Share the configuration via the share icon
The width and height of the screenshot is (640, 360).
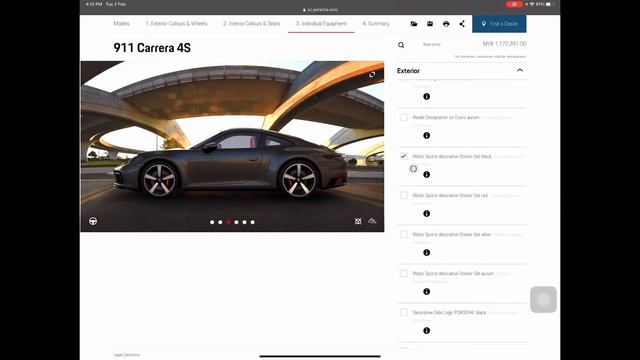click(x=462, y=24)
